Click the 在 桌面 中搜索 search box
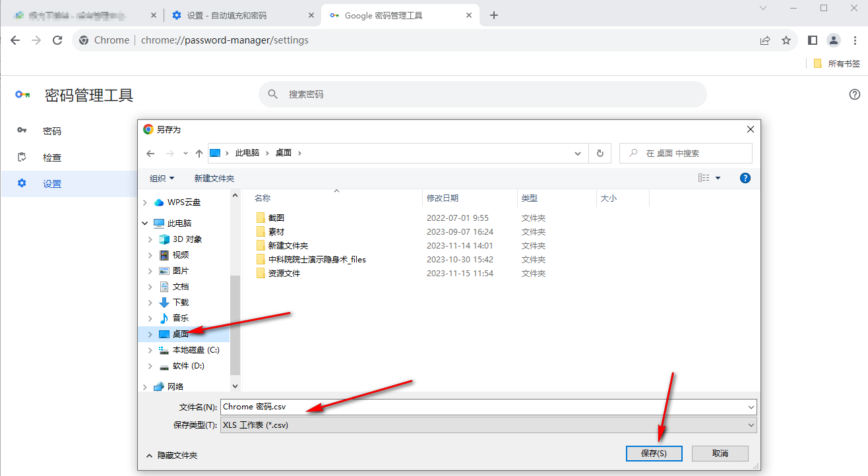868x476 pixels. point(686,153)
